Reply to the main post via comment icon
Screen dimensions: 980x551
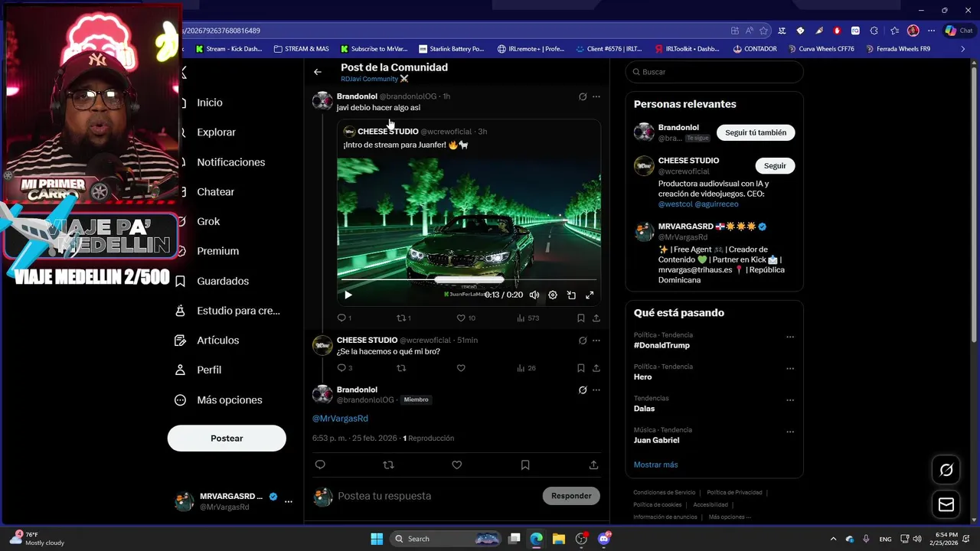coord(320,465)
